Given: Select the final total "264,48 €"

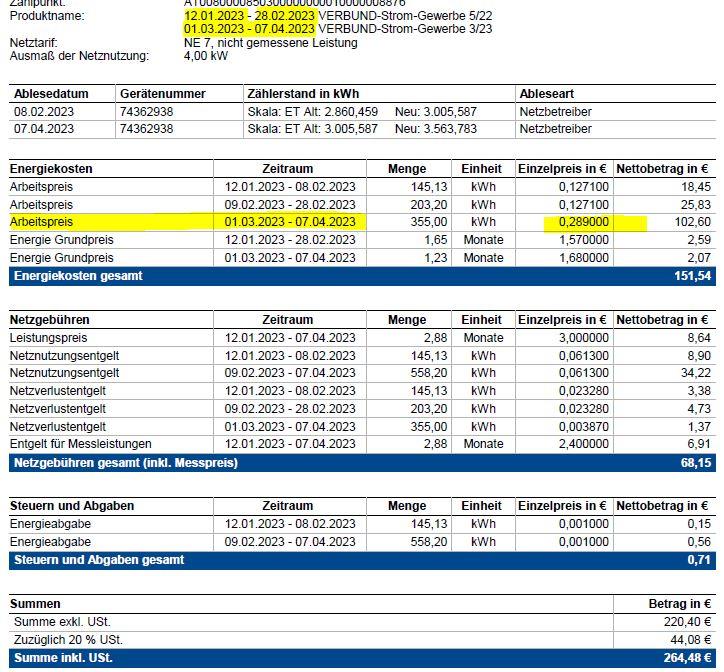Looking at the screenshot, I should (688, 658).
